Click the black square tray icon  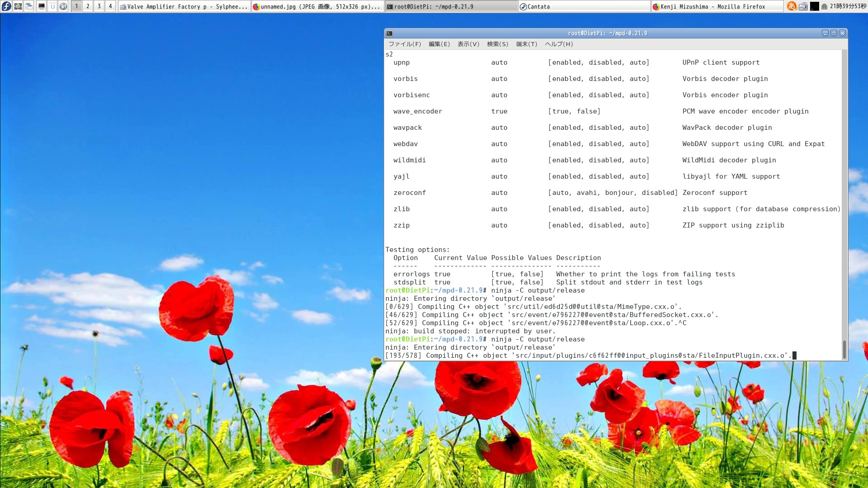pyautogui.click(x=814, y=6)
